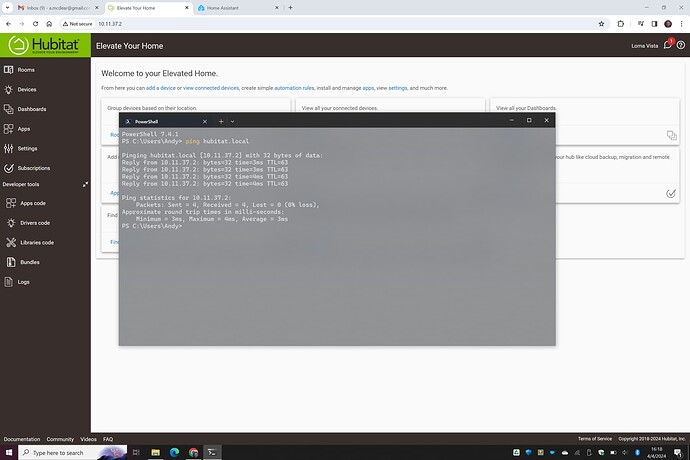Click the Dashboards card icon

pyautogui.click(x=672, y=135)
